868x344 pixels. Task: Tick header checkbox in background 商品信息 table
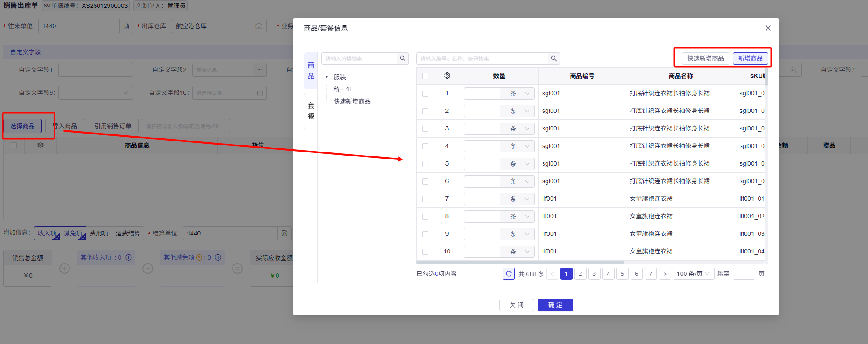14,145
